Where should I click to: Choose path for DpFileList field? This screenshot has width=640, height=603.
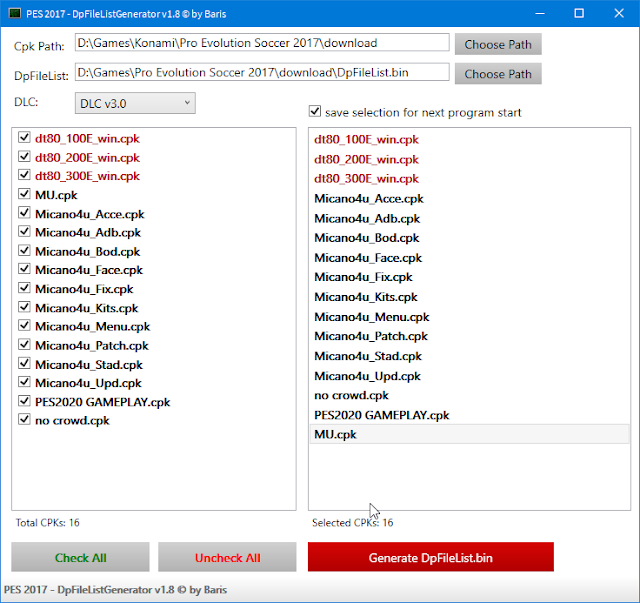pos(498,73)
